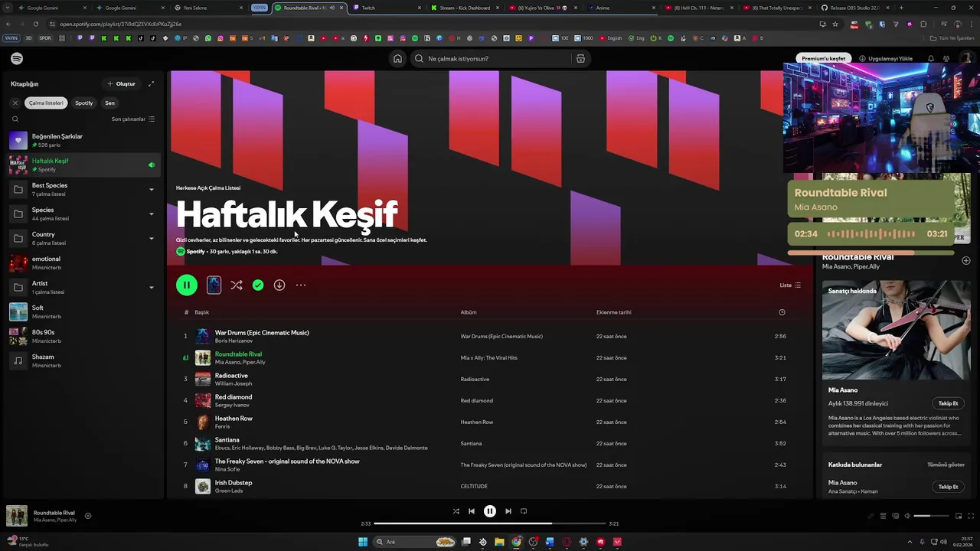Open Chrome from the taskbar
Viewport: 980px width, 551px height.
tap(517, 542)
